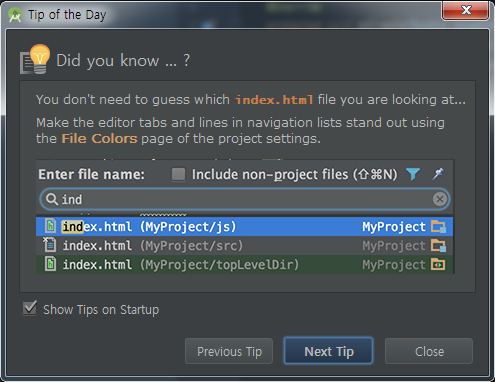Image resolution: width=495 pixels, height=382 pixels.
Task: Show the Previous Tip
Action: click(229, 351)
